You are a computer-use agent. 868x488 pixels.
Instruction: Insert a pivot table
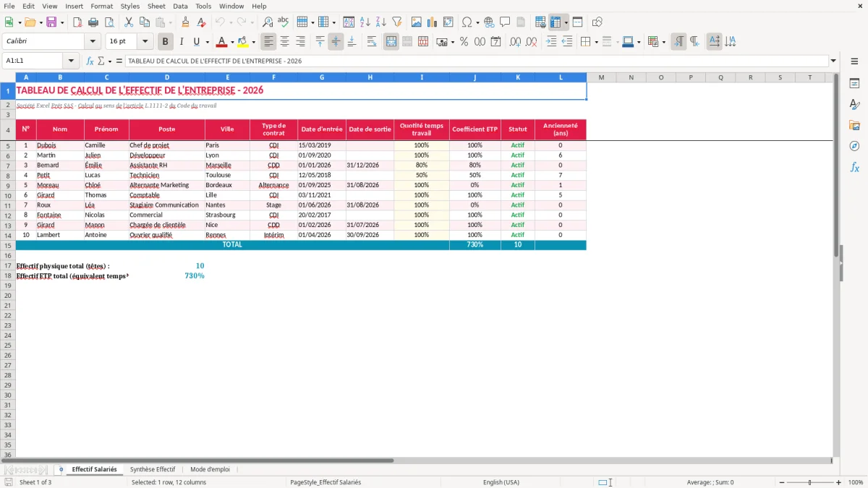(x=448, y=22)
